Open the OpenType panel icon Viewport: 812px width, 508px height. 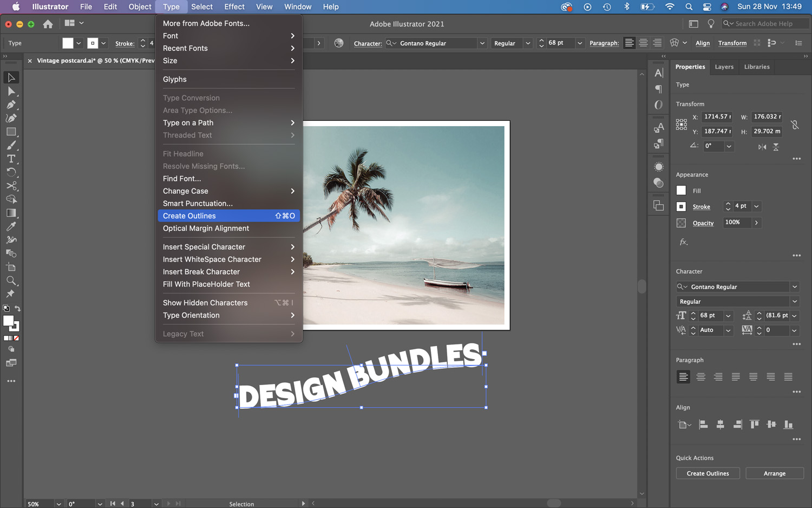tap(659, 105)
